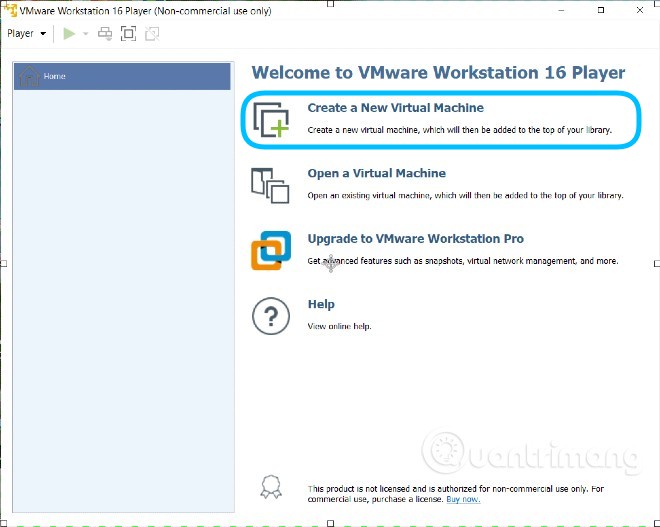Viewport: 660px width, 527px height.
Task: Enter full screen mode icon
Action: [x=128, y=34]
